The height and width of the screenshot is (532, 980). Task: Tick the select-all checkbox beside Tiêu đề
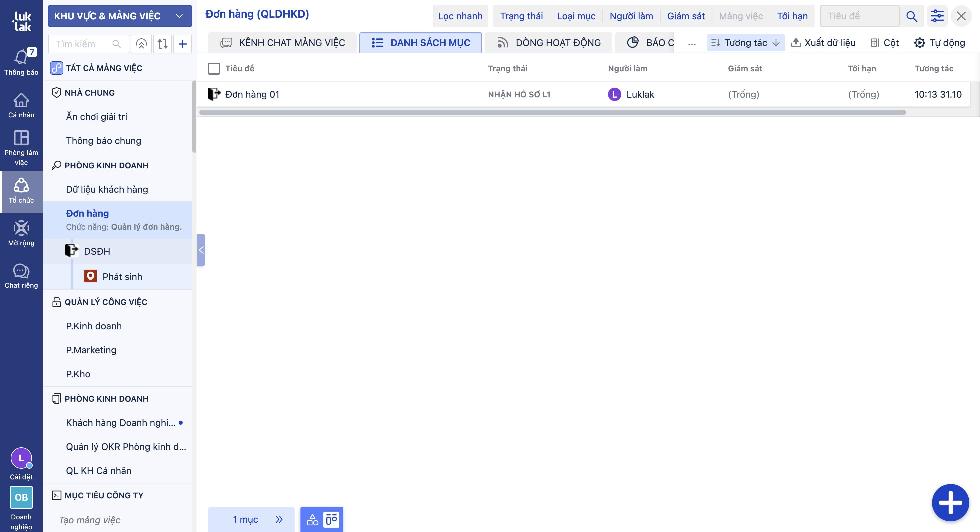tap(214, 69)
